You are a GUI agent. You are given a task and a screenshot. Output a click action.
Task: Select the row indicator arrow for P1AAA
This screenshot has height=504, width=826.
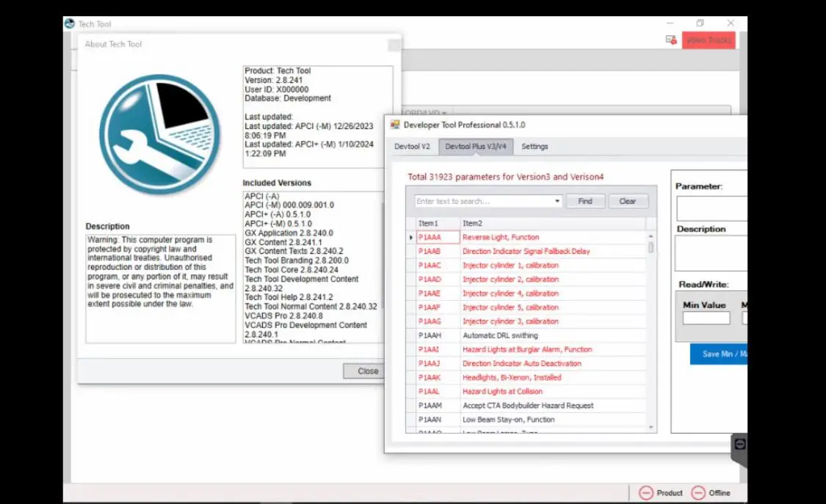point(410,238)
